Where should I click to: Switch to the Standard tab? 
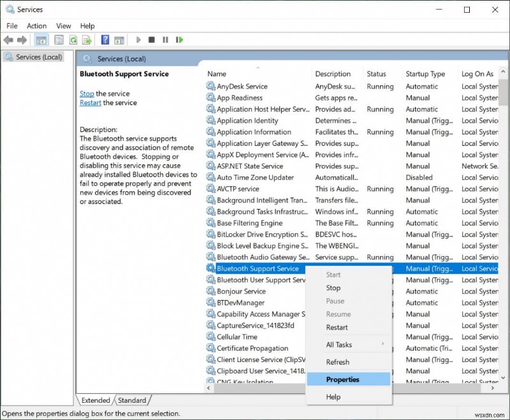coord(132,400)
